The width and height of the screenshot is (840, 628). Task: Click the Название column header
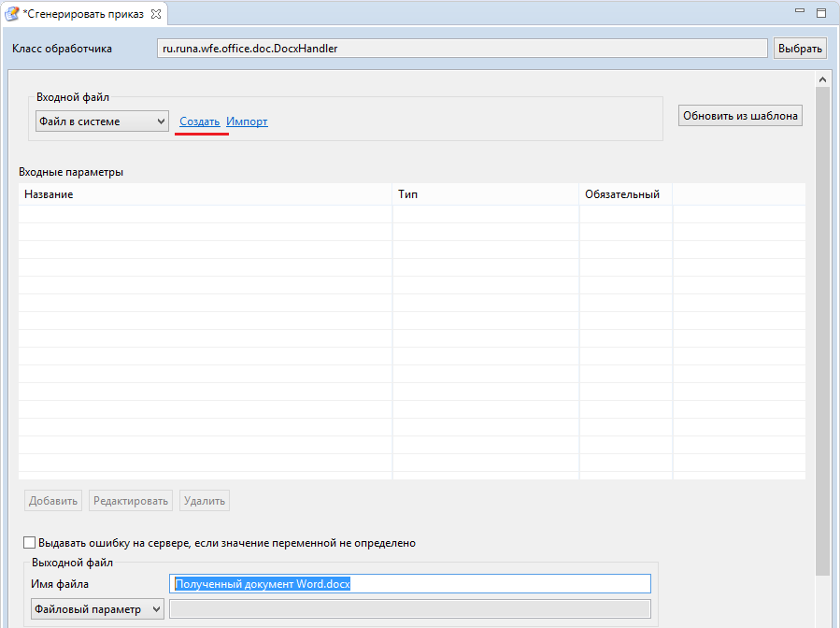coord(205,194)
